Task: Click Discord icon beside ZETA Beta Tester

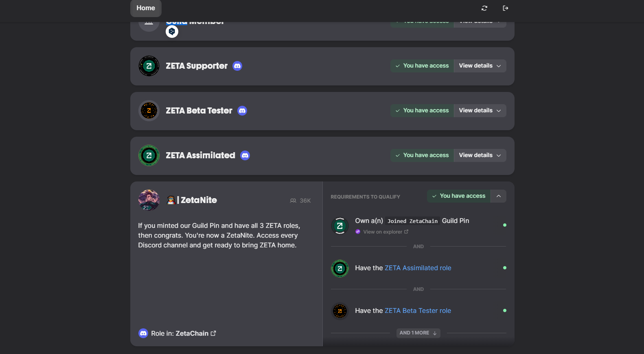Action: (242, 111)
